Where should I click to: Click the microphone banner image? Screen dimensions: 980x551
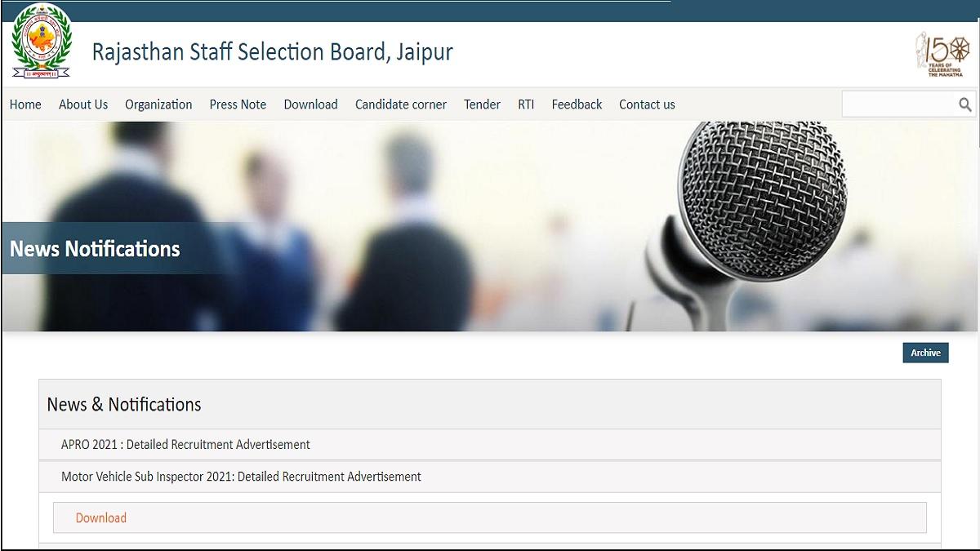490,226
